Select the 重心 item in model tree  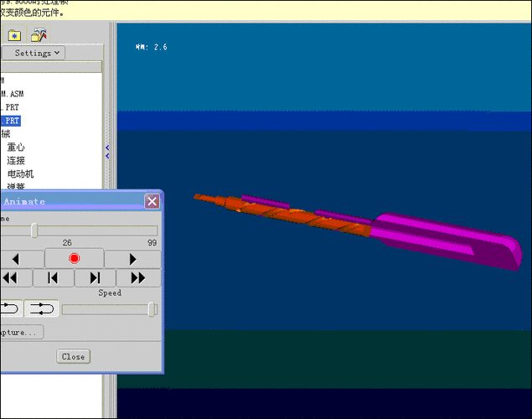[x=16, y=147]
